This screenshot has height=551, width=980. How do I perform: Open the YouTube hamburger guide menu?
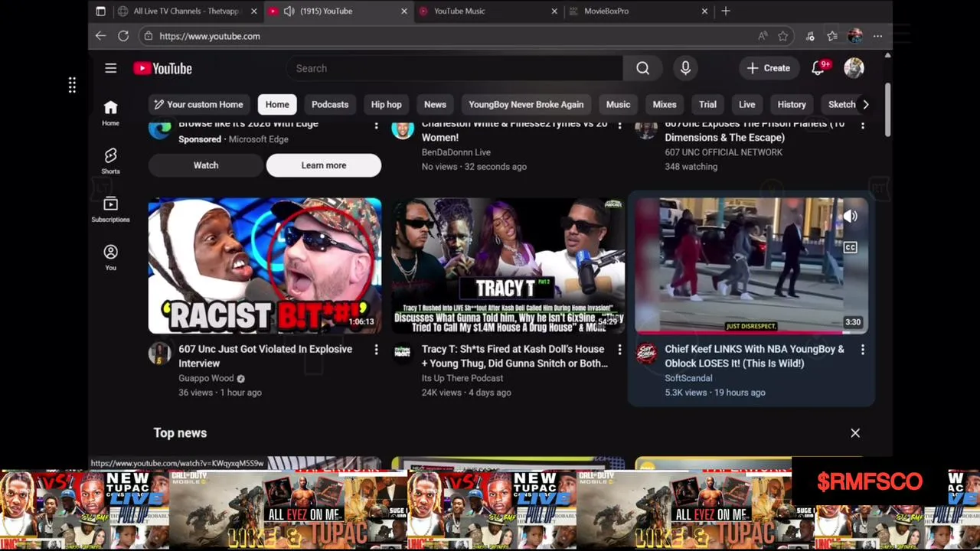110,68
